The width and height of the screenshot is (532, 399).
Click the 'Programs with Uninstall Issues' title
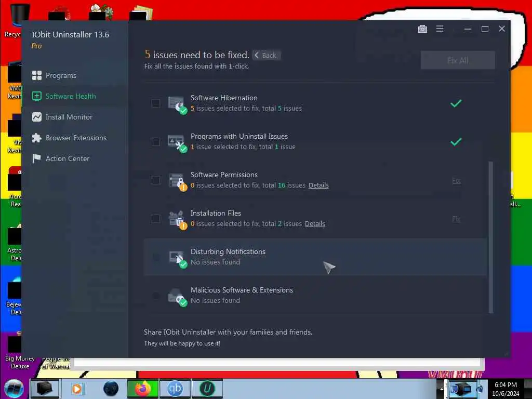tap(239, 136)
